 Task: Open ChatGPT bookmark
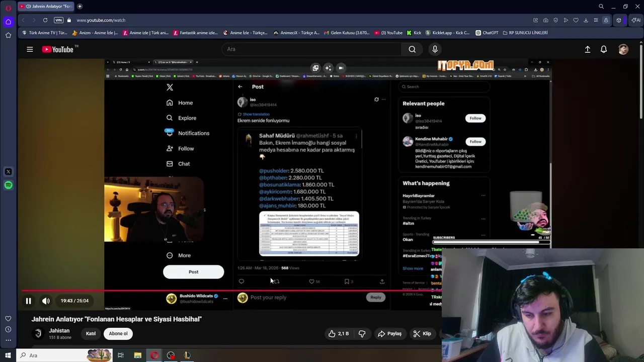click(487, 33)
